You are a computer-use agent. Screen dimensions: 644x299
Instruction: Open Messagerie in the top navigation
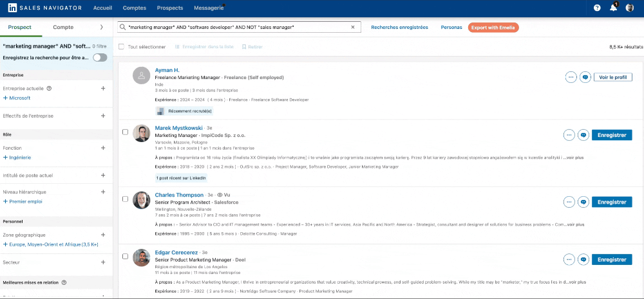[x=209, y=8]
